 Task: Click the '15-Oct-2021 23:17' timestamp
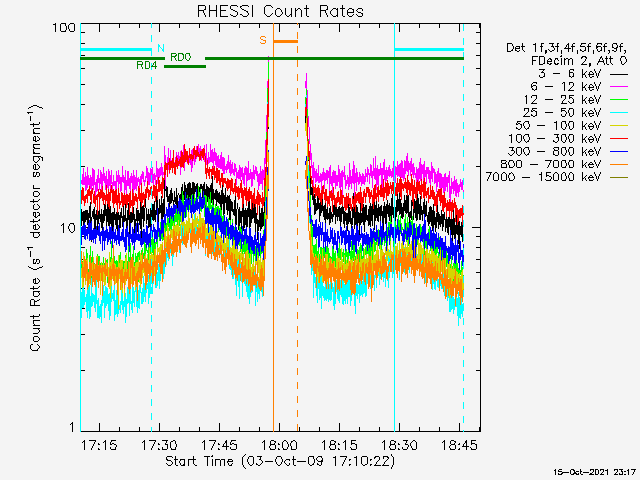pos(595,472)
